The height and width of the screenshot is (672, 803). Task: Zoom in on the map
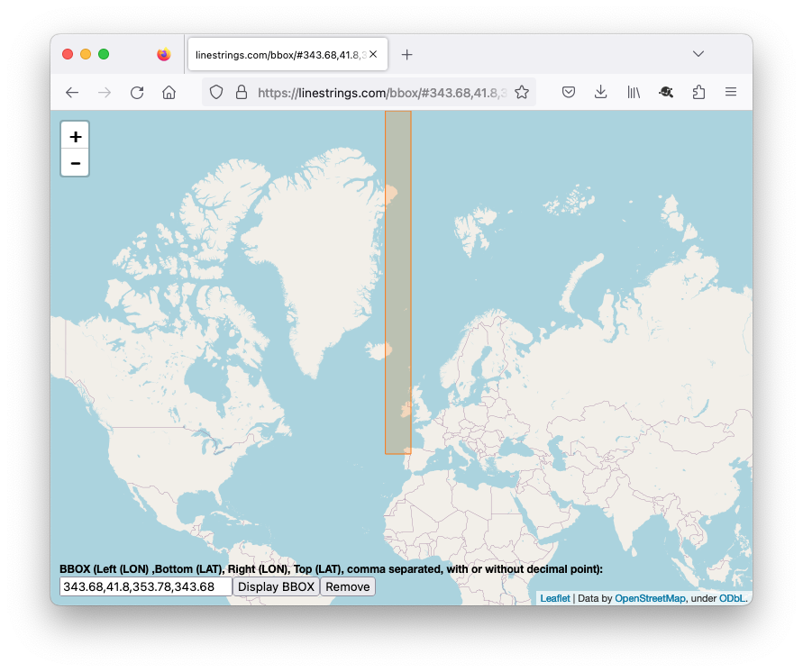click(x=75, y=136)
